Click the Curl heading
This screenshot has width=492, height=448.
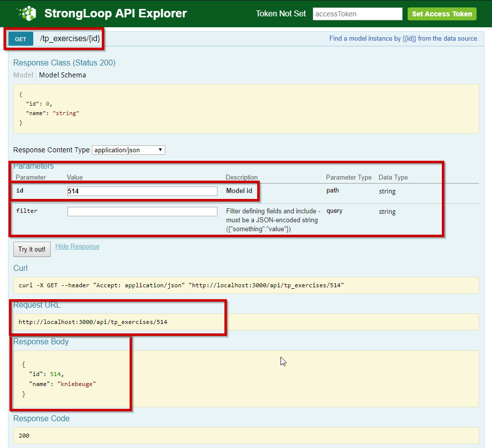20,268
